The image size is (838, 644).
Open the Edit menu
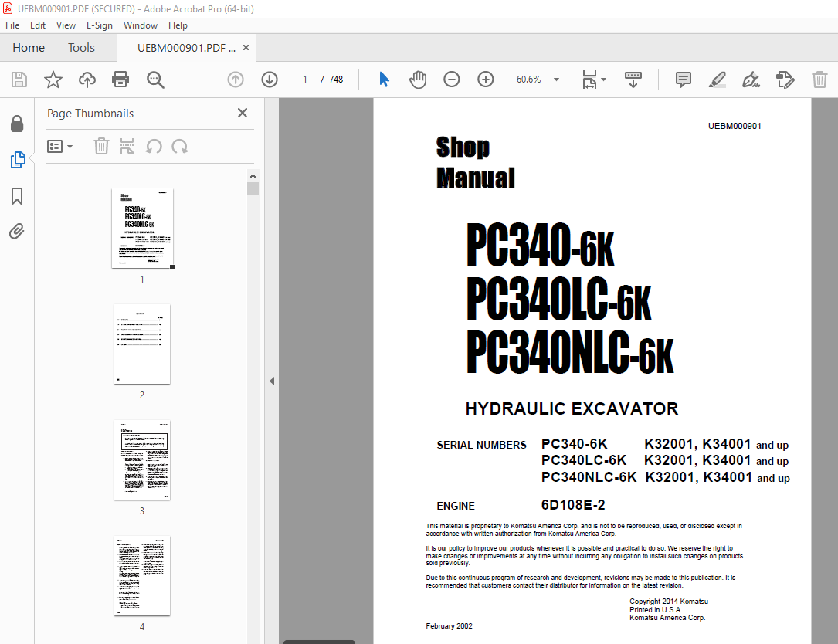(37, 25)
